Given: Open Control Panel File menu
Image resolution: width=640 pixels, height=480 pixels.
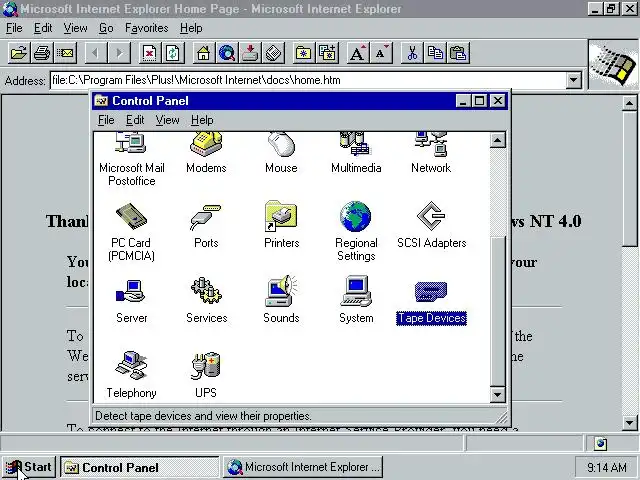Looking at the screenshot, I should coord(106,120).
